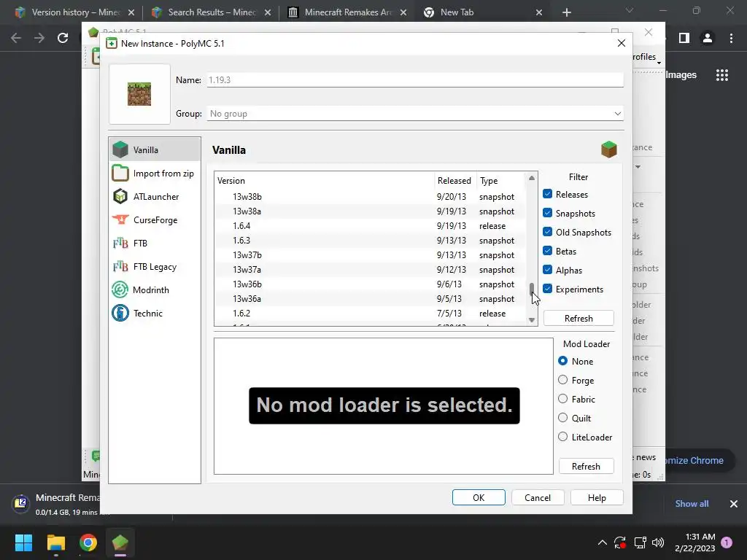Open the taskbar clock and date
Screen dimensions: 747x560
click(x=695, y=542)
